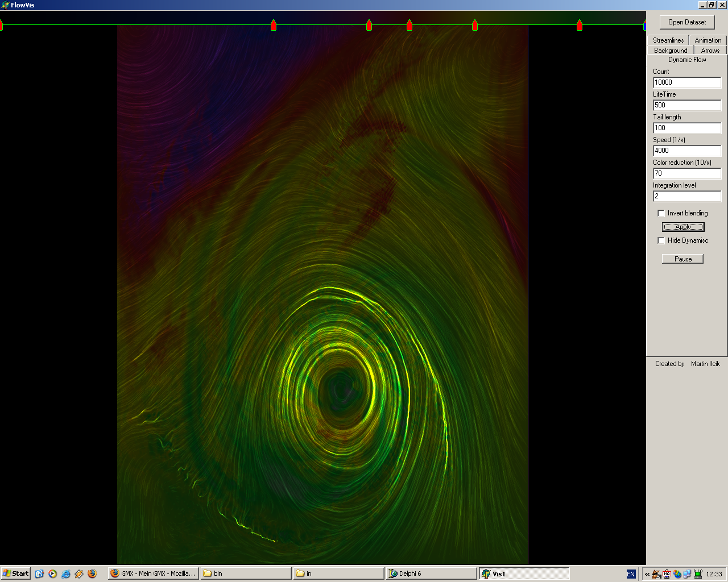The image size is (728, 582).
Task: Open the EN language indicator
Action: [x=631, y=574]
